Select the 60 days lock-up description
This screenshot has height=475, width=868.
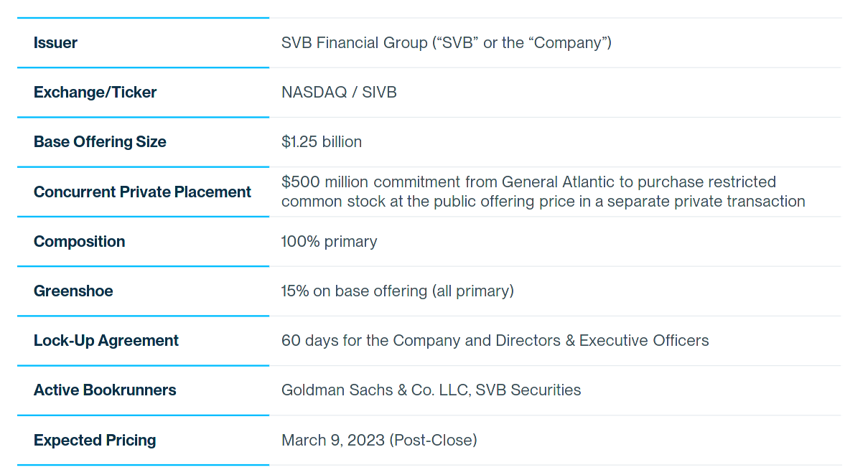coord(495,341)
